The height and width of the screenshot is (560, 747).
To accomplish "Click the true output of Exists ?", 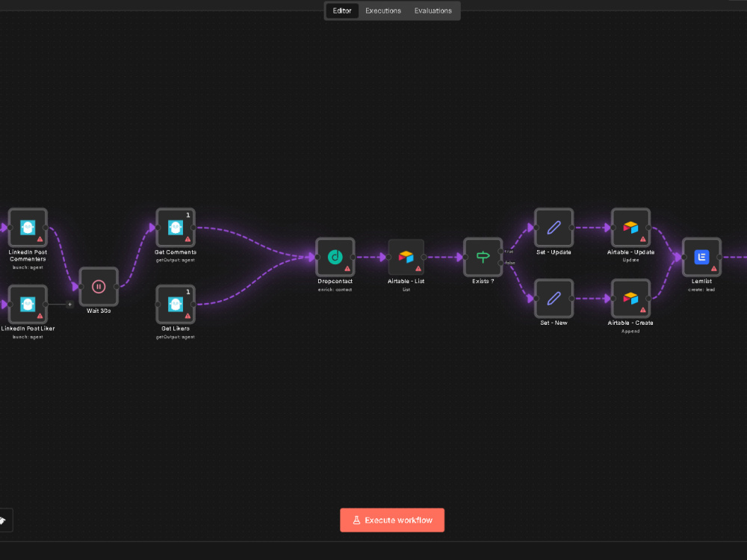I will (500, 252).
